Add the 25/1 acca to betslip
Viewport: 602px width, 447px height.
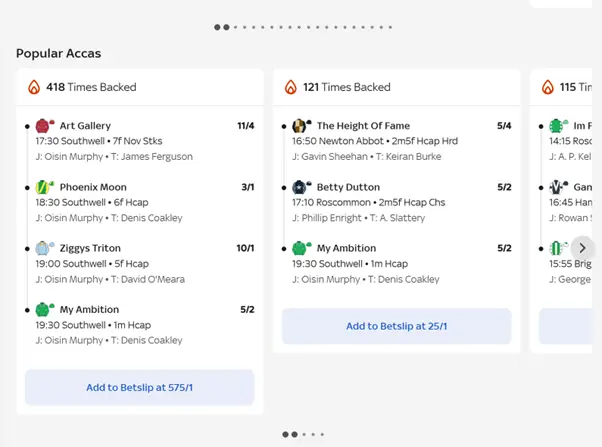[396, 326]
